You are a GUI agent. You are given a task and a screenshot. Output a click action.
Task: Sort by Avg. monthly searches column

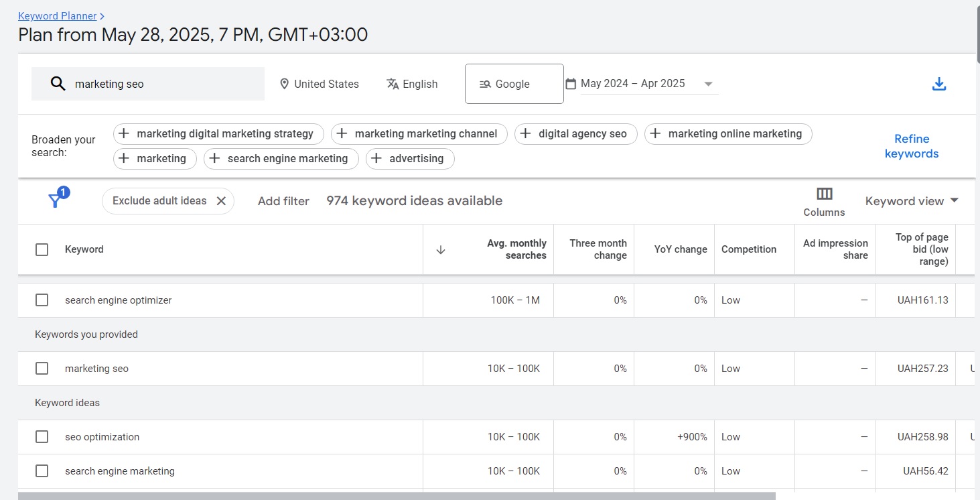pos(516,249)
